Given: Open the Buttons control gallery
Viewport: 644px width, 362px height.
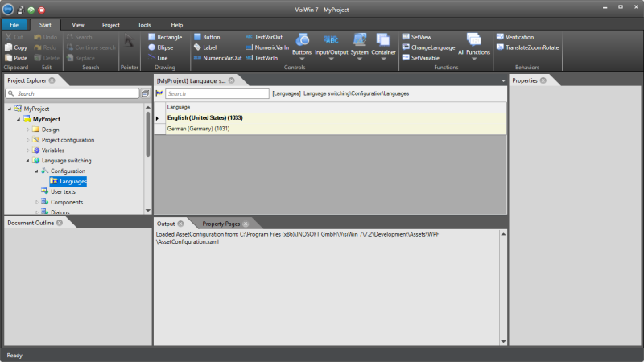Looking at the screenshot, I should click(302, 47).
